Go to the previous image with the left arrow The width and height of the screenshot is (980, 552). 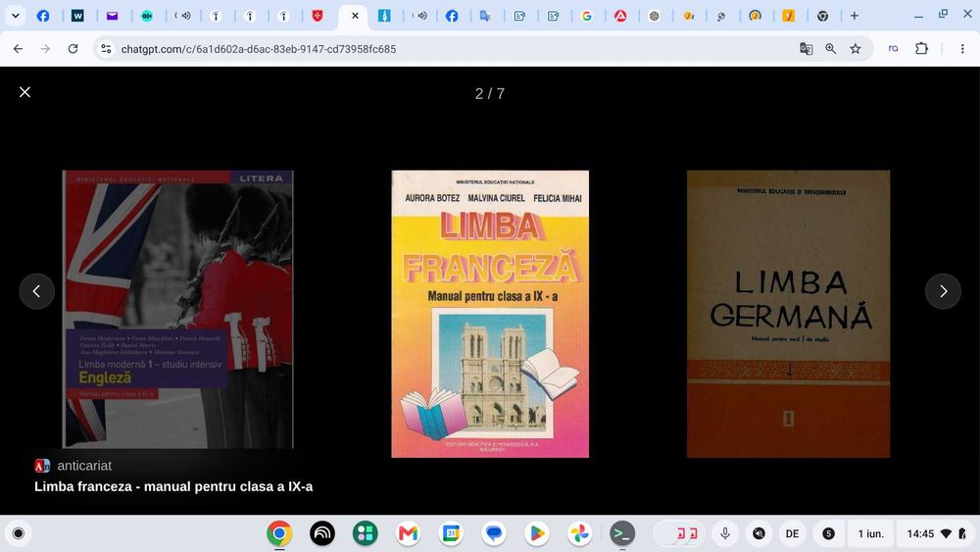(x=37, y=291)
